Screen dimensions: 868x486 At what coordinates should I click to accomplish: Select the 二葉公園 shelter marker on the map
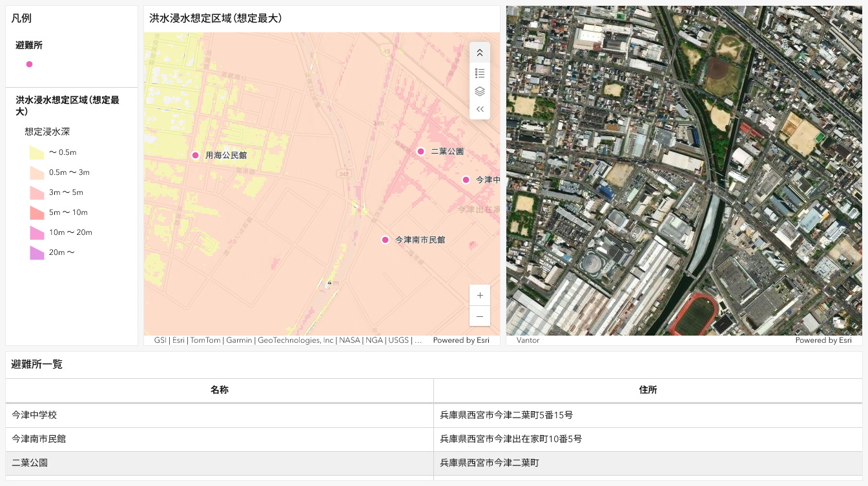pos(421,151)
